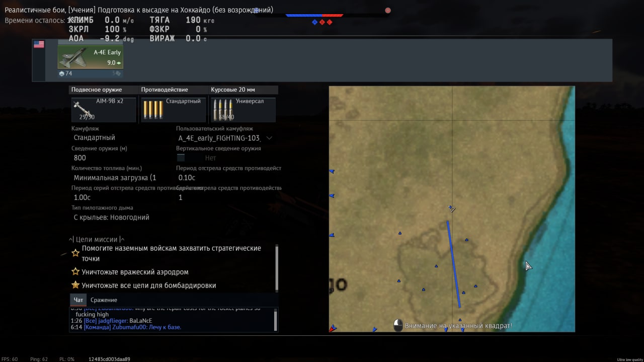Click the US flag country icon
This screenshot has height=362, width=644.
click(39, 44)
